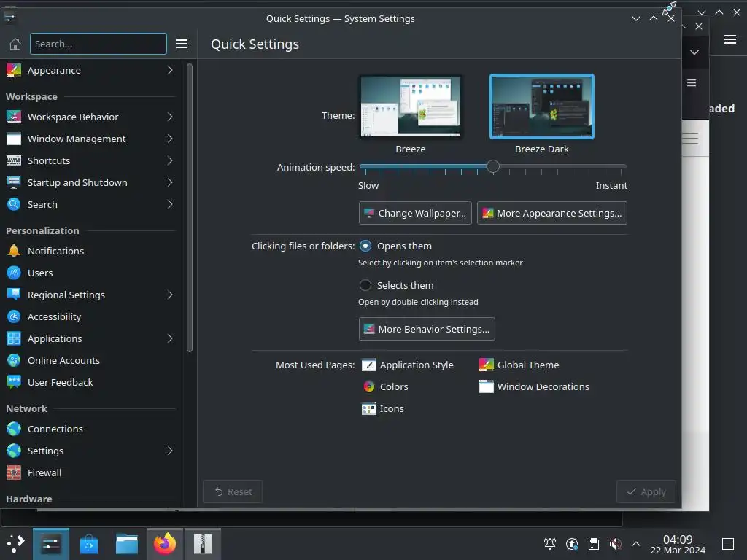This screenshot has width=747, height=560.
Task: Click the sidebar vertical scrollbar
Action: click(x=190, y=208)
